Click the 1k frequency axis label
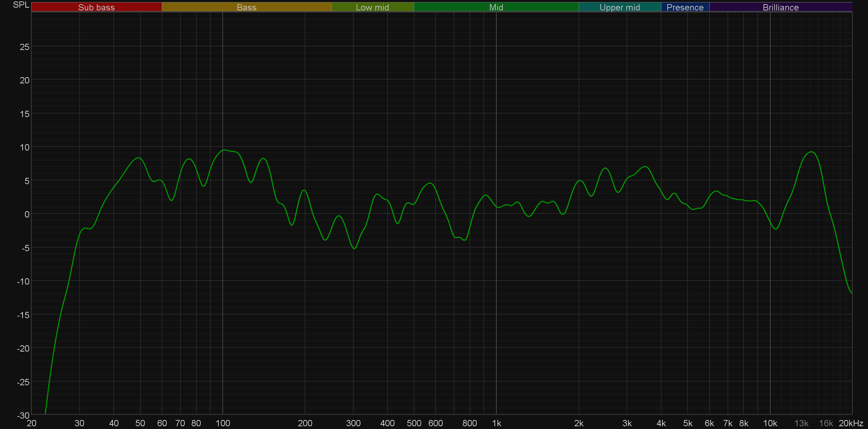This screenshot has width=868, height=429. pyautogui.click(x=496, y=423)
